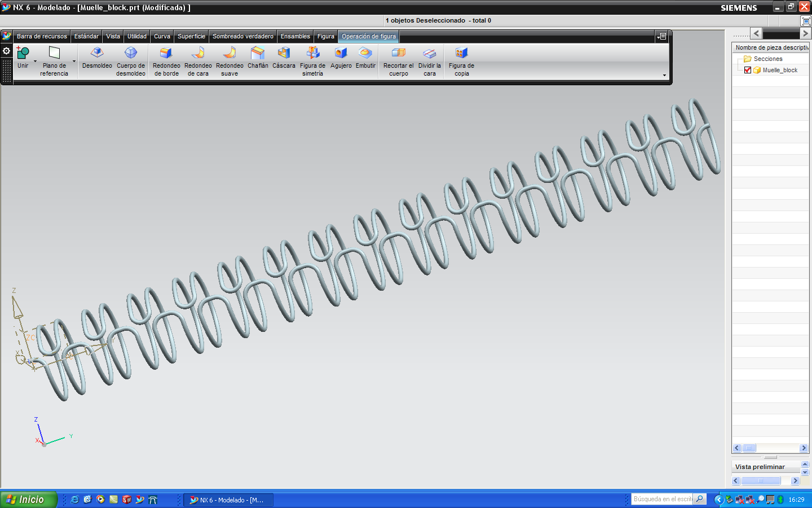Screen dimensions: 812x508
Task: Select Muelle_block tree item label
Action: point(780,70)
